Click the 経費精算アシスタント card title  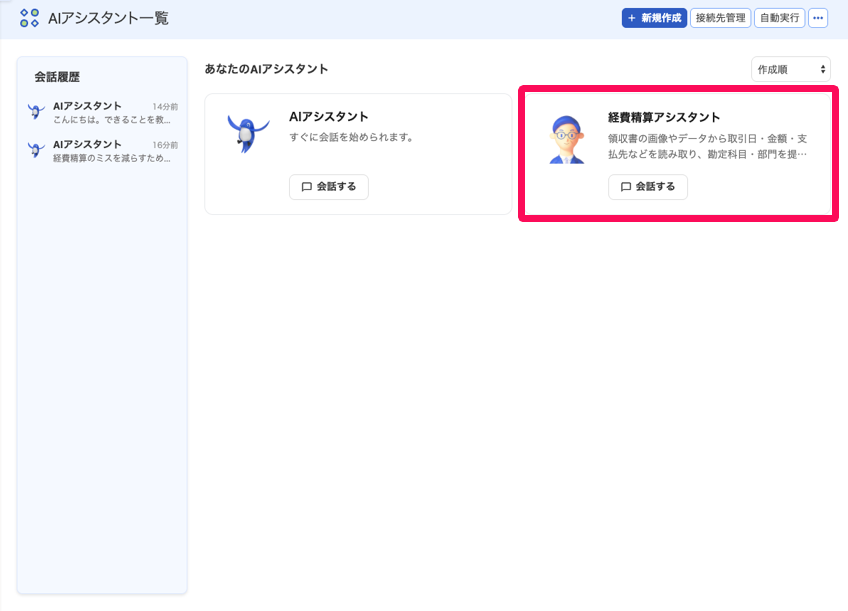pyautogui.click(x=664, y=117)
